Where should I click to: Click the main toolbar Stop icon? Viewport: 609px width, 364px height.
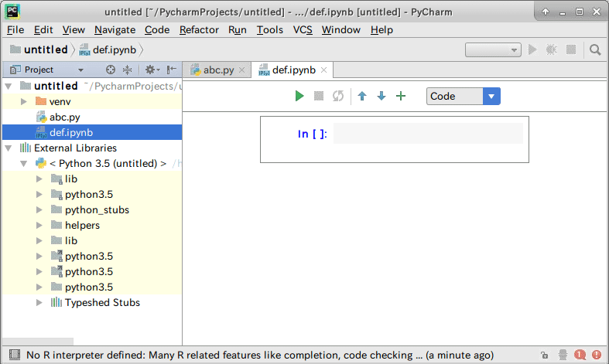coord(571,49)
